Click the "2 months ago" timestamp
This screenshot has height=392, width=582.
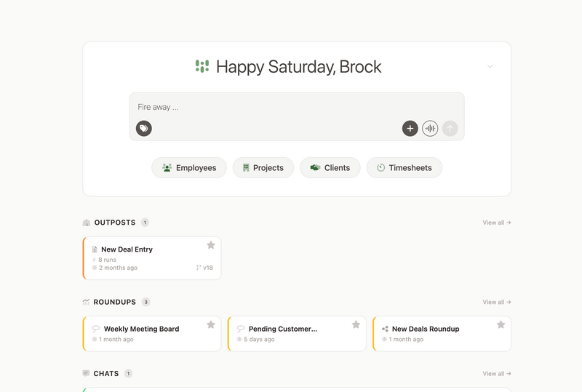[118, 268]
